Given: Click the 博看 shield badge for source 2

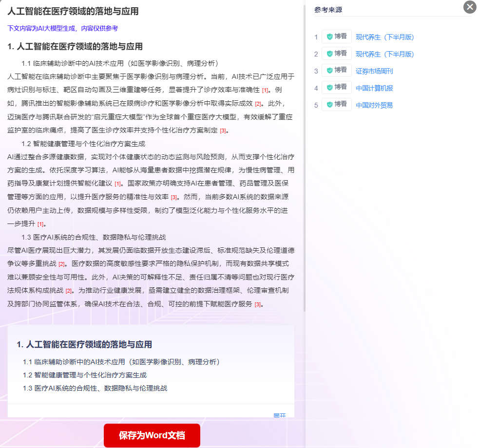Looking at the screenshot, I should pos(336,54).
